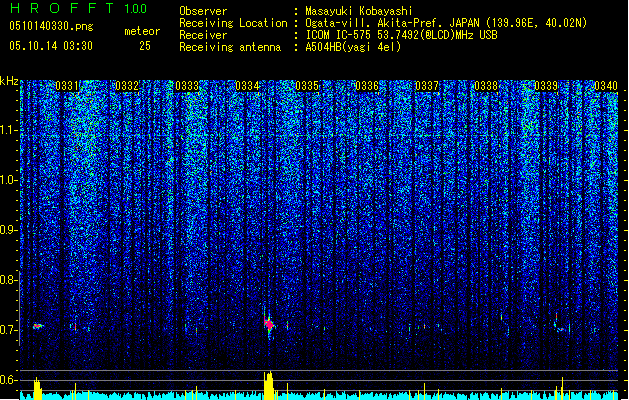This screenshot has width=629, height=400.
Task: Click the 0335 time marker
Action: [x=307, y=86]
